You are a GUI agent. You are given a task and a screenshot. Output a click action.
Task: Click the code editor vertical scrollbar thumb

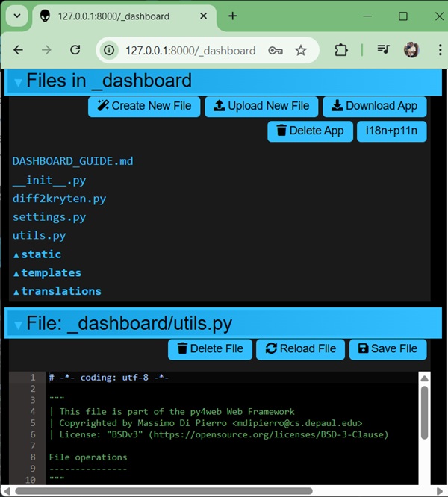(425, 412)
